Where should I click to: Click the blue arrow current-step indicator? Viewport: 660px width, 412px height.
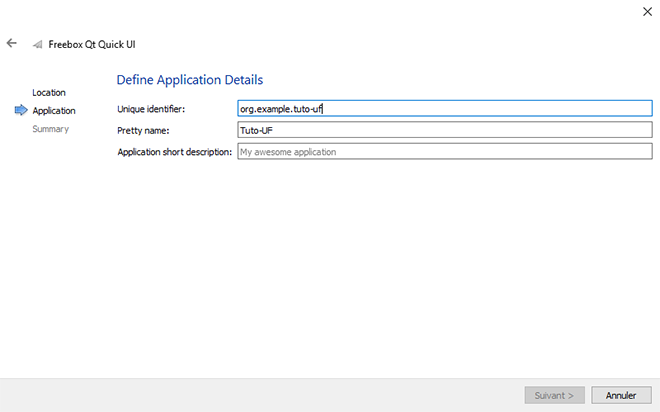tap(20, 111)
